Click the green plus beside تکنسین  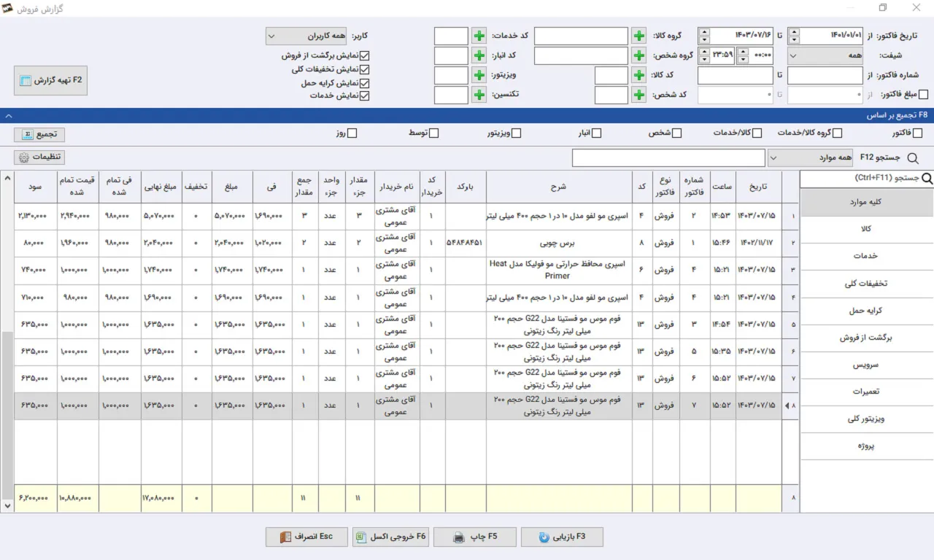479,95
